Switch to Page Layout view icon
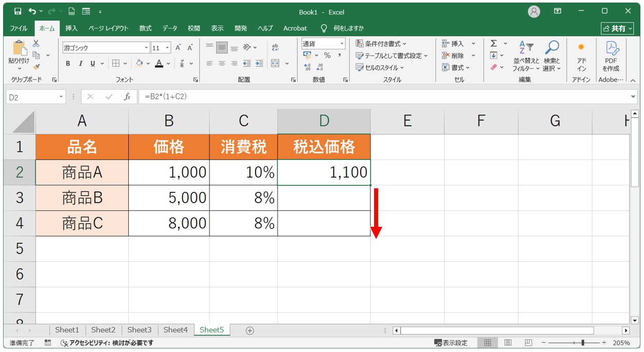The image size is (644, 352). pos(508,343)
